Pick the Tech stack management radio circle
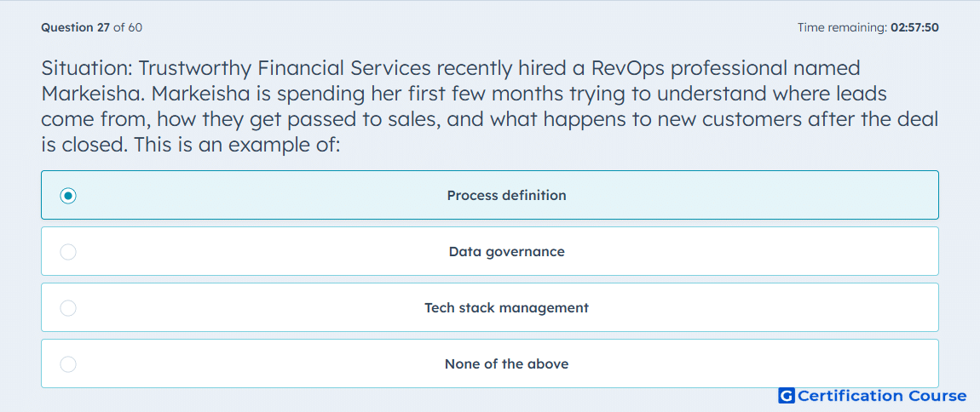The image size is (980, 412). (68, 308)
